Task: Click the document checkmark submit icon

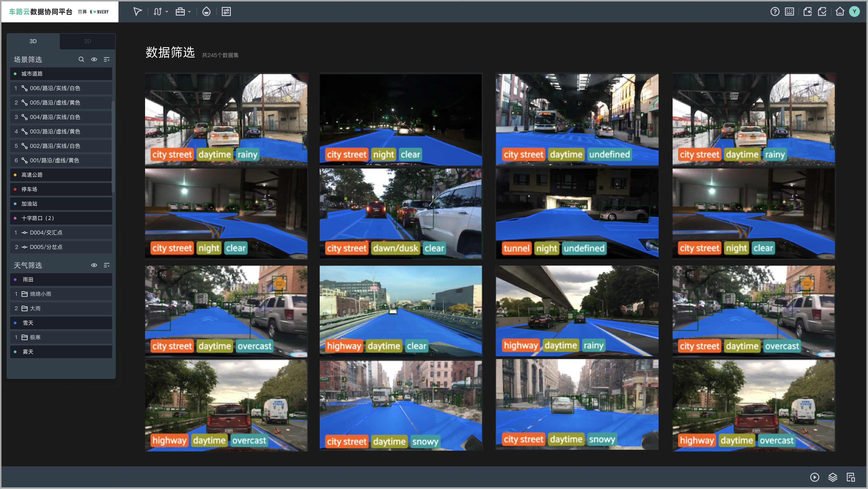Action: (822, 12)
